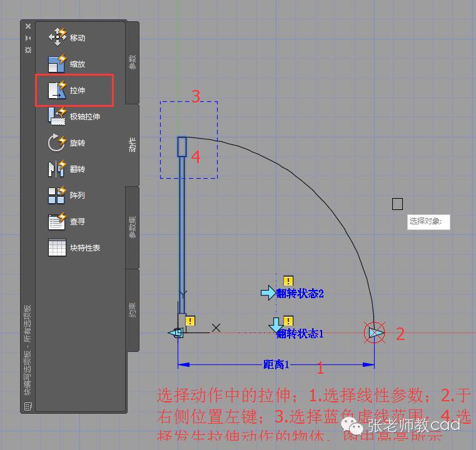Image resolution: width=476 pixels, height=450 pixels.
Task: Select the 拉伸 (Stretch) action tool
Action: [x=68, y=90]
